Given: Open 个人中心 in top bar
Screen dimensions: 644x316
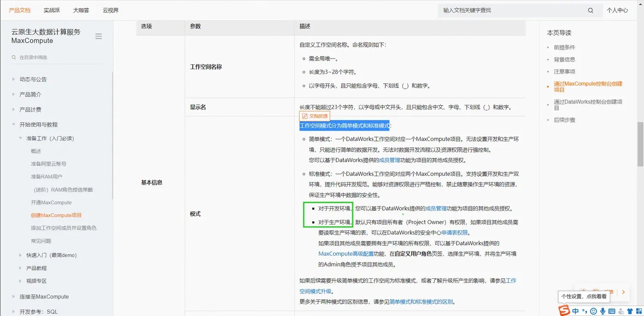Looking at the screenshot, I should [x=617, y=10].
